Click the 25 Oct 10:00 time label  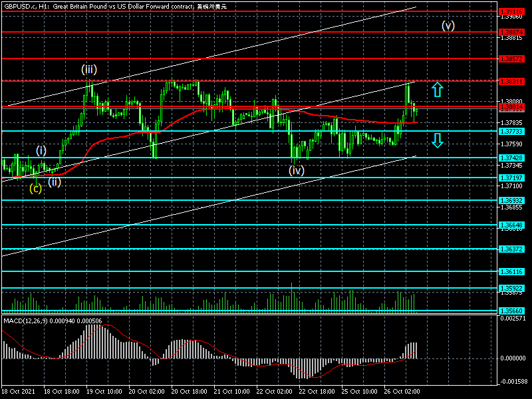[x=359, y=391]
